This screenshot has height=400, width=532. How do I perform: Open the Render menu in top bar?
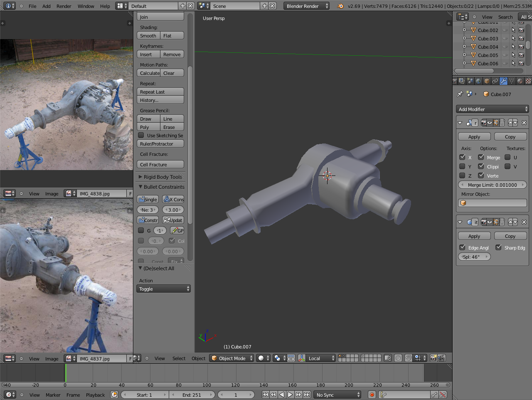point(64,6)
